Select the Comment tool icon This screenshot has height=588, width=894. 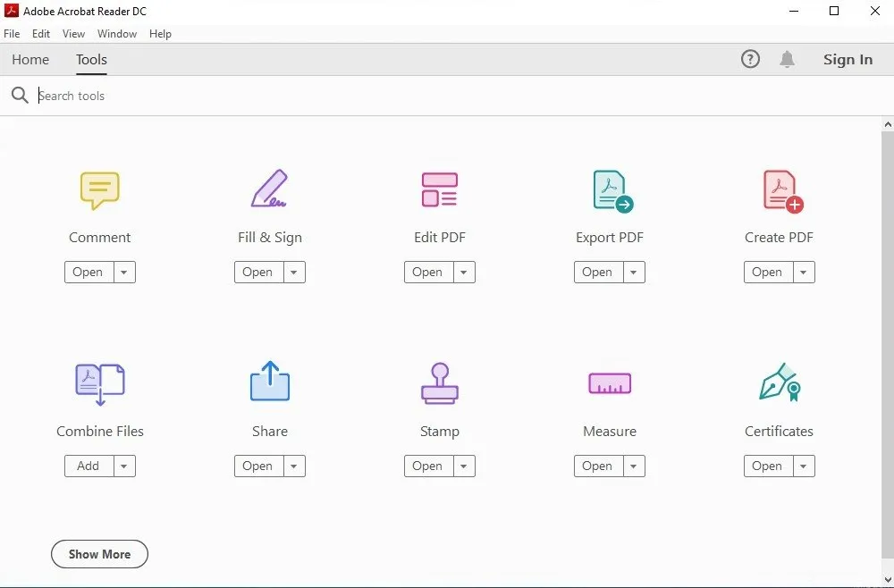pyautogui.click(x=99, y=189)
